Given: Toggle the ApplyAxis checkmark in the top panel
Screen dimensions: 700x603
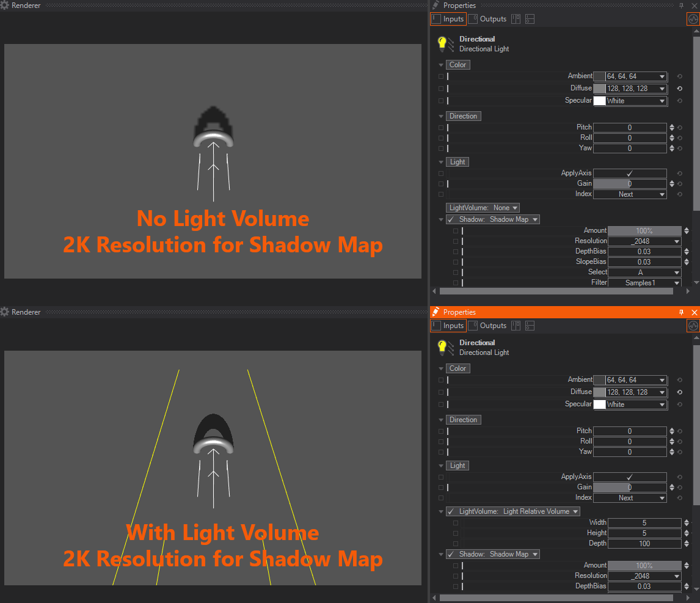Looking at the screenshot, I should 630,174.
